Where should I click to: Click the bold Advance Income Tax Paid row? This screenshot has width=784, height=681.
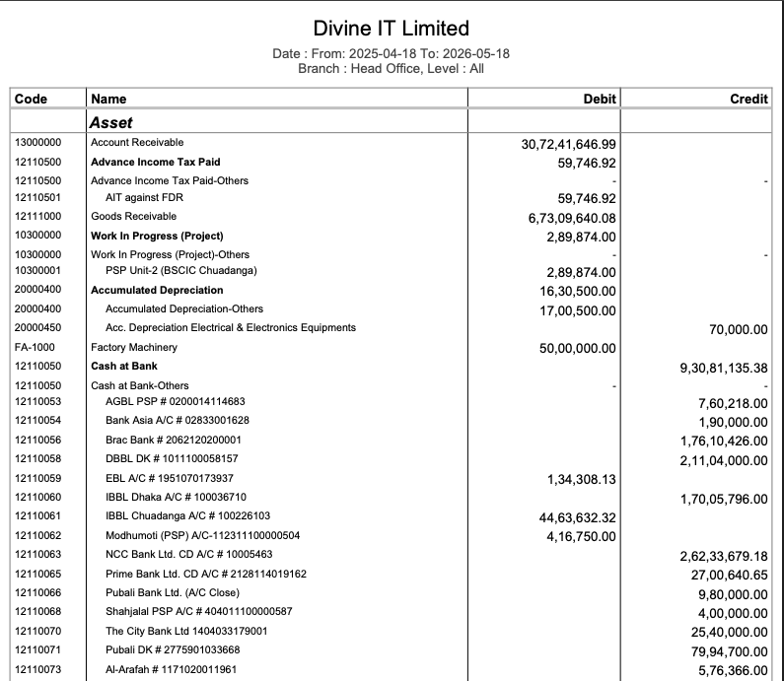[156, 162]
